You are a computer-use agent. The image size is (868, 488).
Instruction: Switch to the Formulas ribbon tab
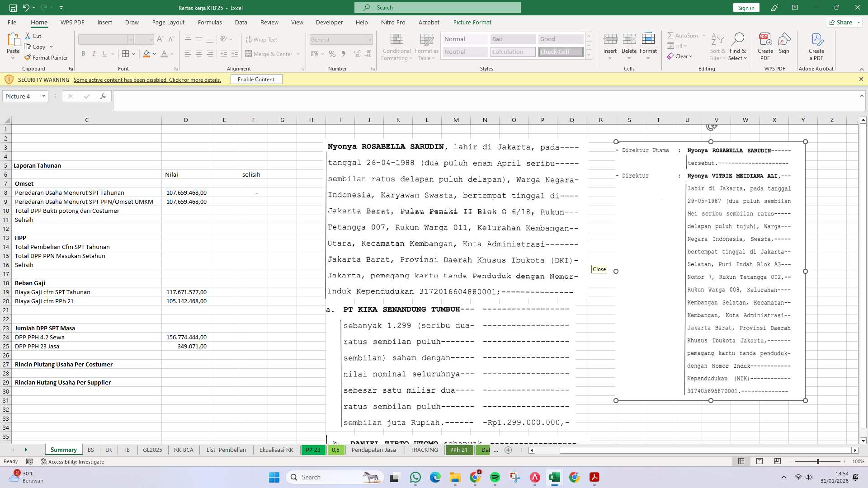[210, 22]
